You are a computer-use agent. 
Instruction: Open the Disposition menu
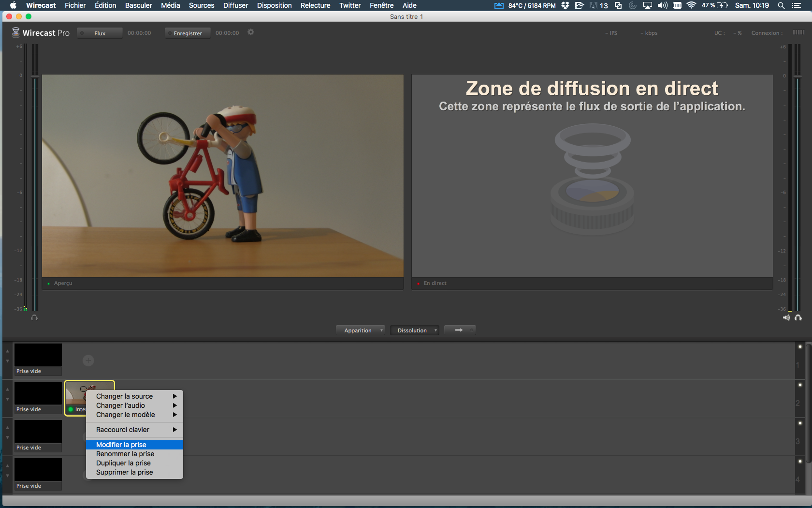[274, 5]
